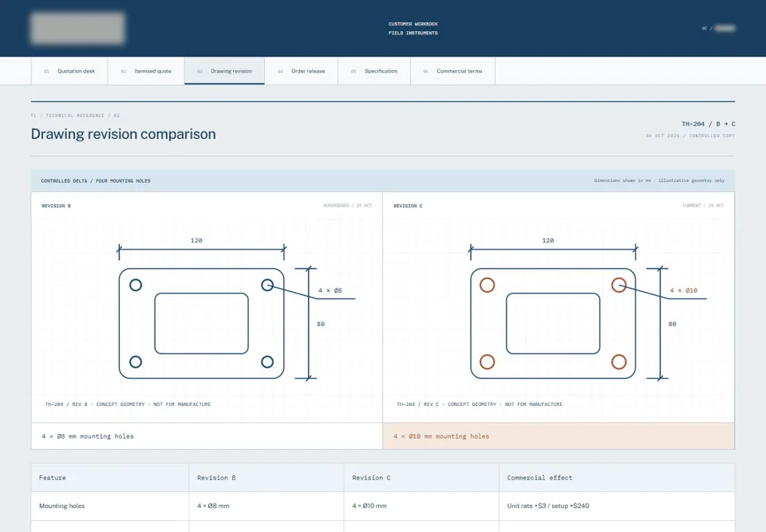
Task: Click the 'SUPERSEDED / 27 OCT' status
Action: (x=347, y=206)
